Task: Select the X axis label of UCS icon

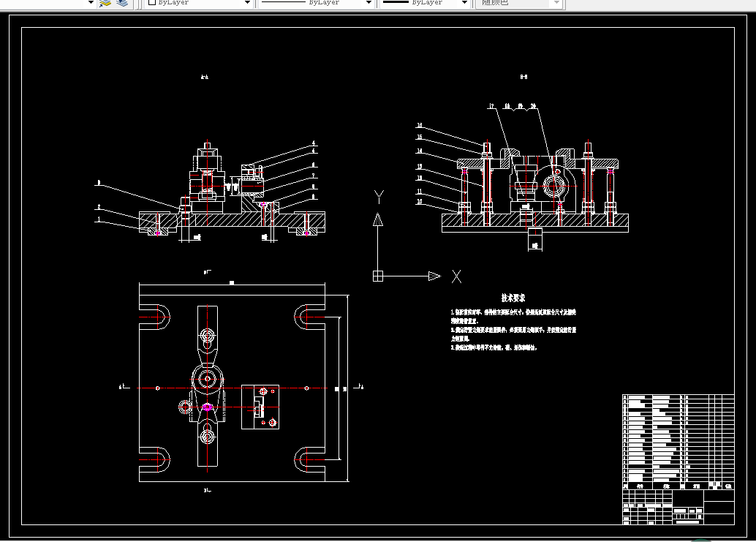Action: coord(456,276)
